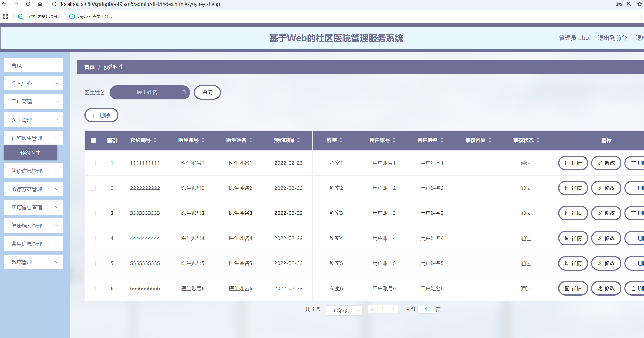Select page 1 in pagination

pos(383,309)
